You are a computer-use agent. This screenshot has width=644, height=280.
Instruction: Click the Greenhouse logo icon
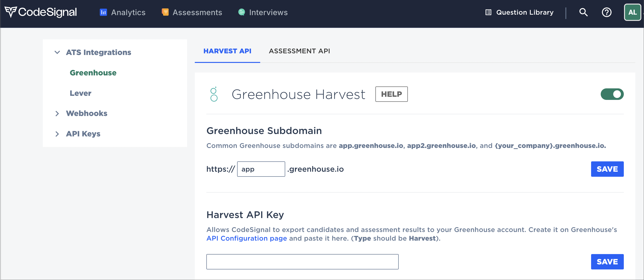[x=214, y=94]
